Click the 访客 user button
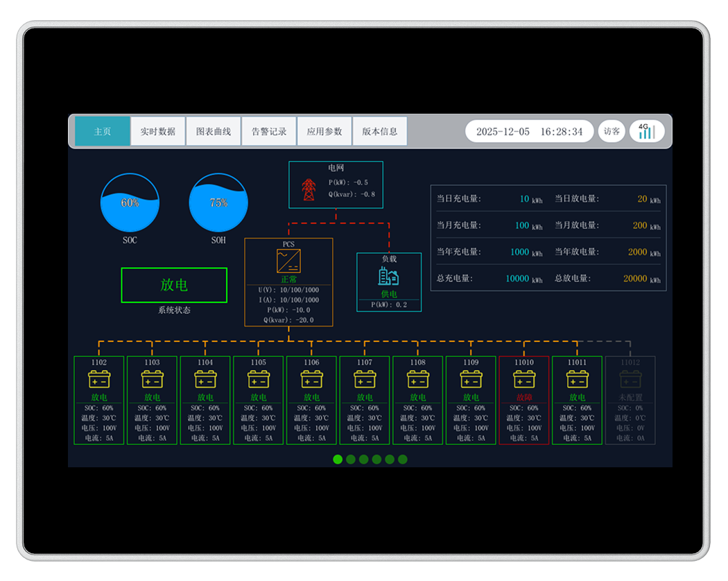This screenshot has width=728, height=581. (x=612, y=132)
